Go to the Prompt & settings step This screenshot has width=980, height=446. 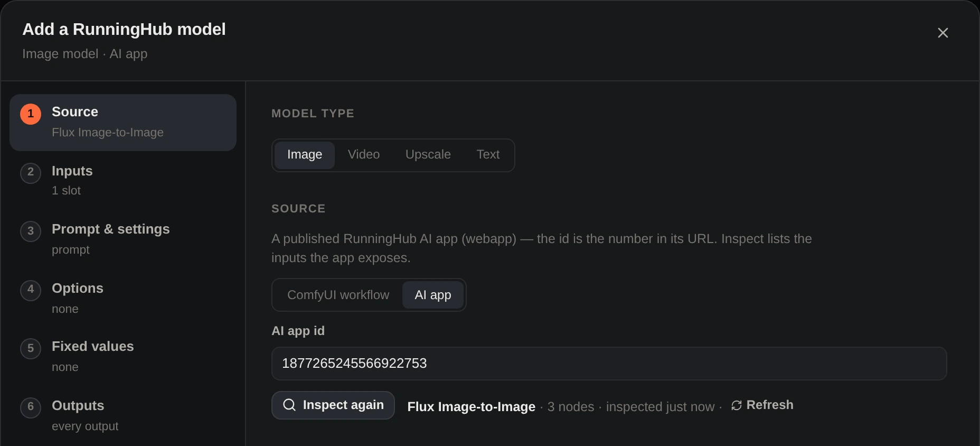(123, 239)
